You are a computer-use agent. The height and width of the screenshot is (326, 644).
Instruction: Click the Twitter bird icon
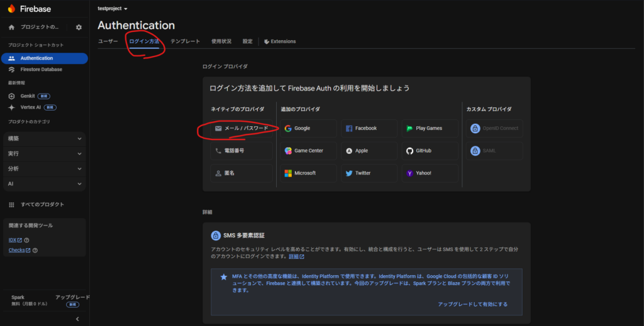(349, 173)
